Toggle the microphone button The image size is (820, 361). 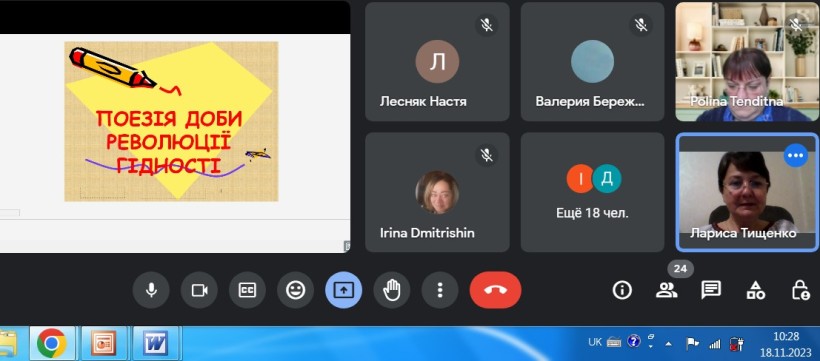(x=151, y=290)
